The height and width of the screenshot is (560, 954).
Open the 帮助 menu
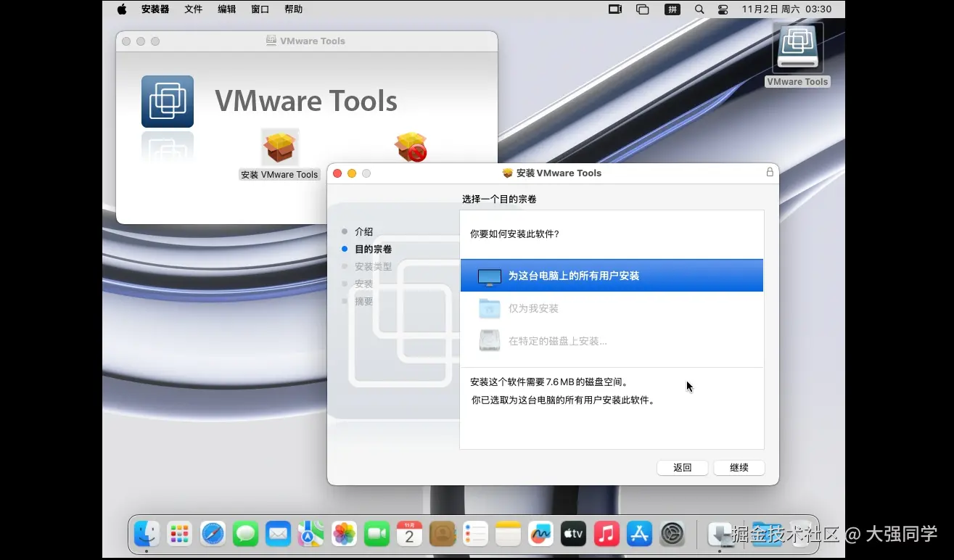click(x=294, y=9)
